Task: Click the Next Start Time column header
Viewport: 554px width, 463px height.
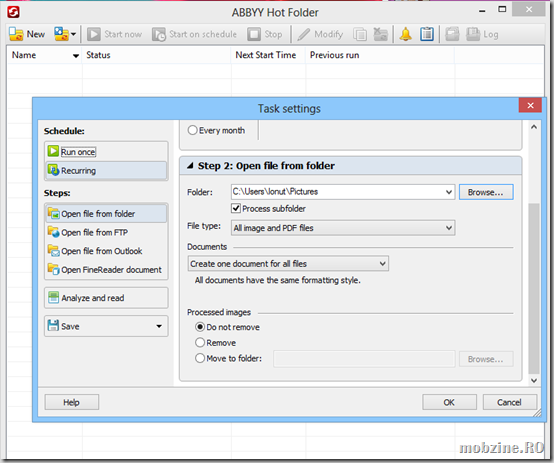Action: coord(269,55)
